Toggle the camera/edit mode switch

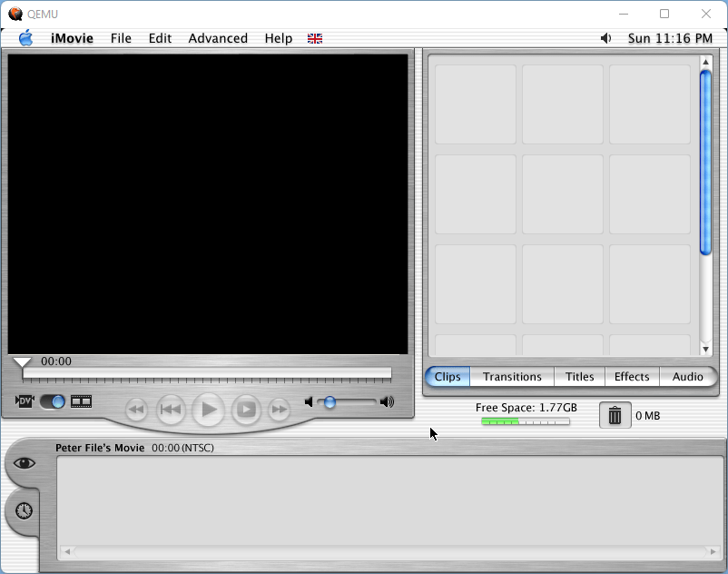click(x=53, y=401)
